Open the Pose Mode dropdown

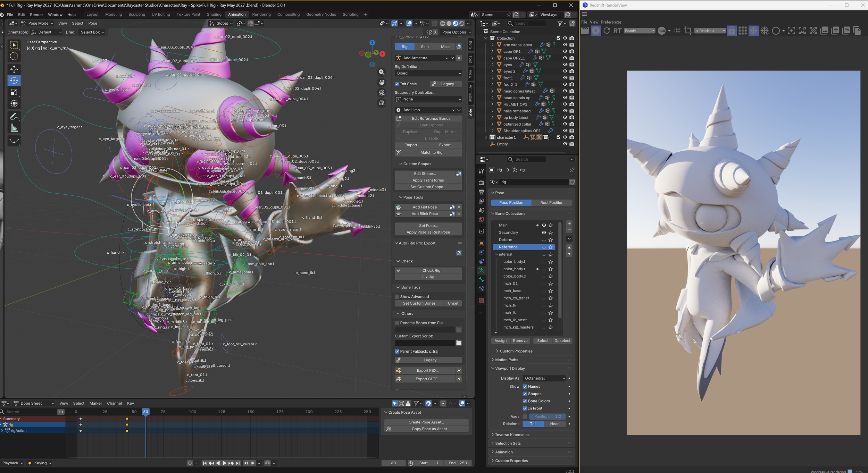(x=37, y=24)
